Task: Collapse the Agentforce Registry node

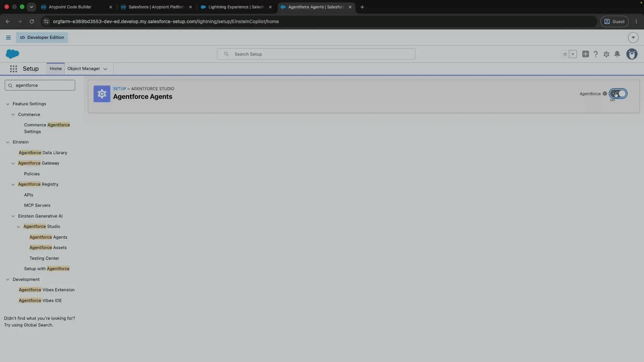Action: pos(13,185)
